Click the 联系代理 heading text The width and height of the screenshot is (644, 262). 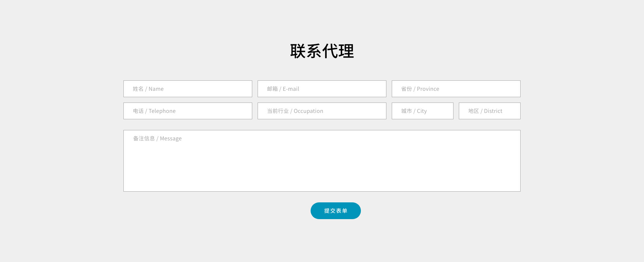click(x=322, y=51)
